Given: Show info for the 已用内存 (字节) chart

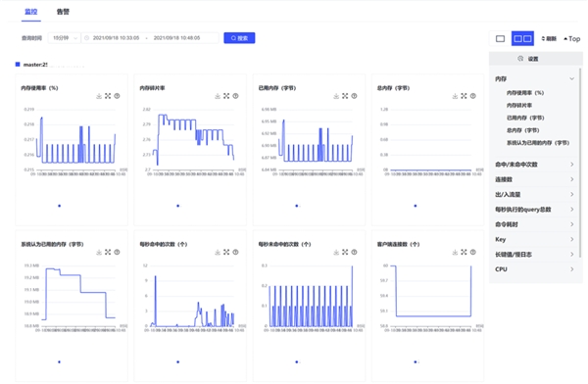Looking at the screenshot, I should 355,96.
